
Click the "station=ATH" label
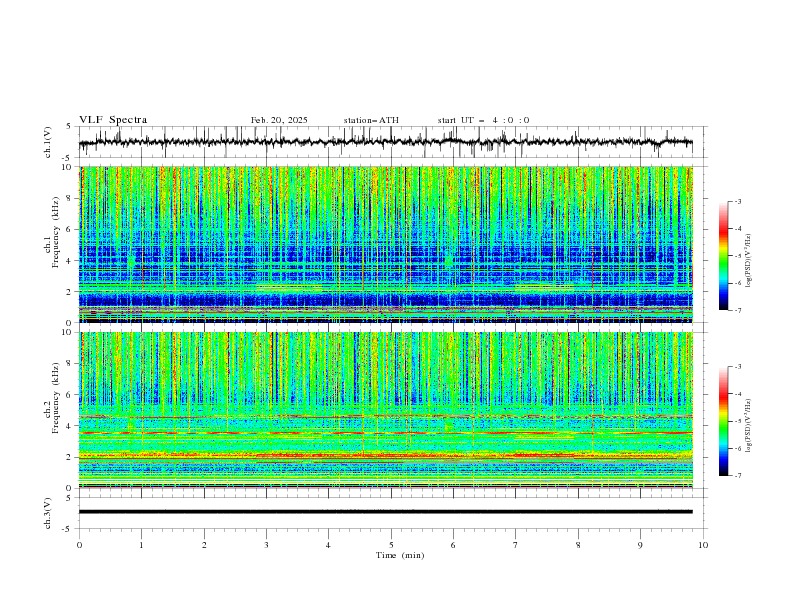coord(371,120)
